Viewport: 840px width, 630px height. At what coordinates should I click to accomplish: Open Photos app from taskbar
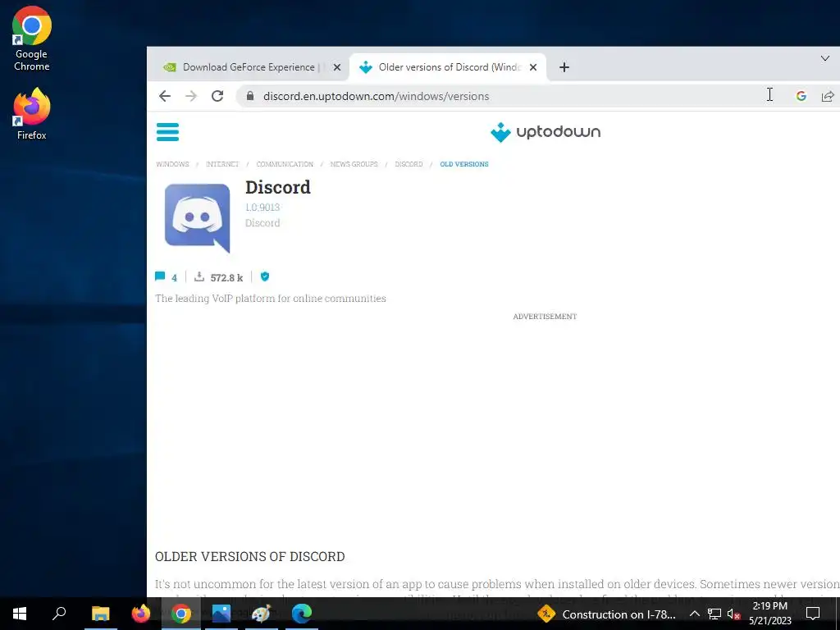tap(221, 614)
